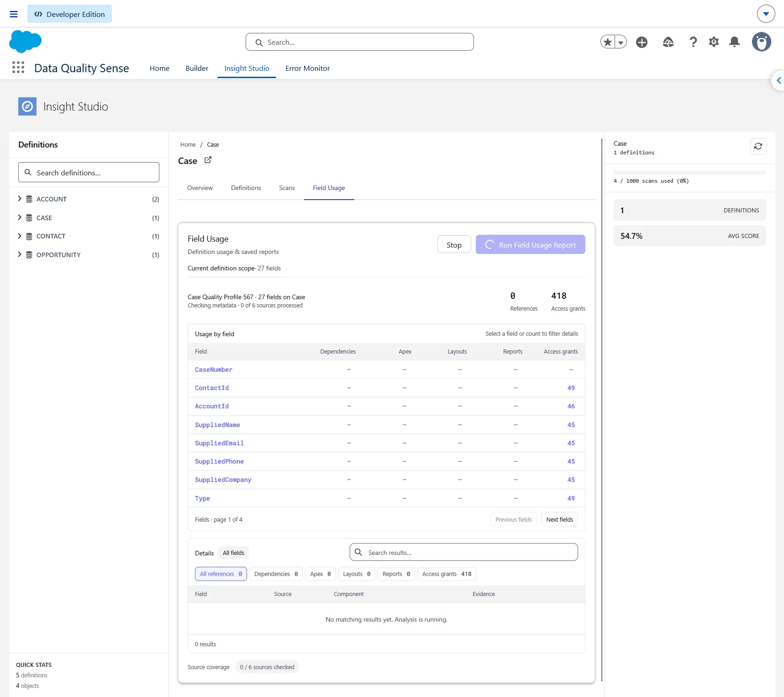Image resolution: width=784 pixels, height=697 pixels.
Task: Toggle the Layouts filter chip
Action: pyautogui.click(x=357, y=574)
